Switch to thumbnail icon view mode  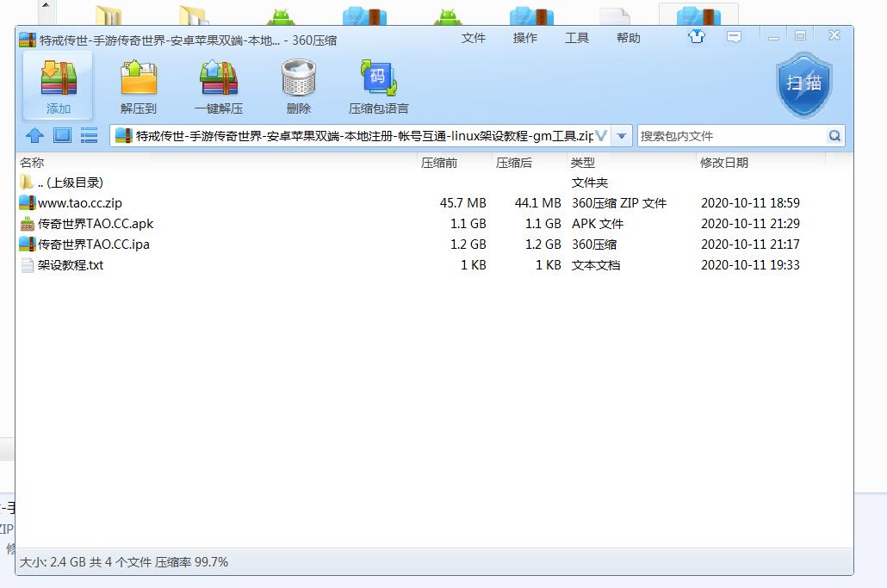62,135
